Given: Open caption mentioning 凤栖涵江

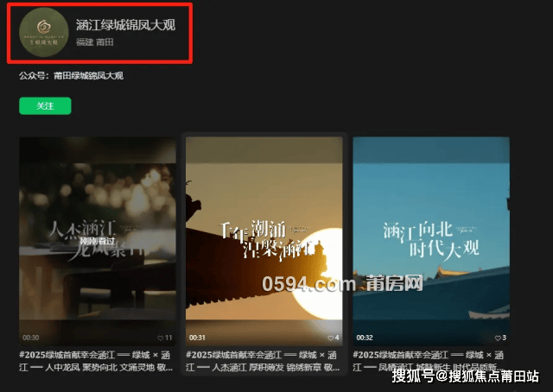Looking at the screenshot, I should (x=429, y=361).
